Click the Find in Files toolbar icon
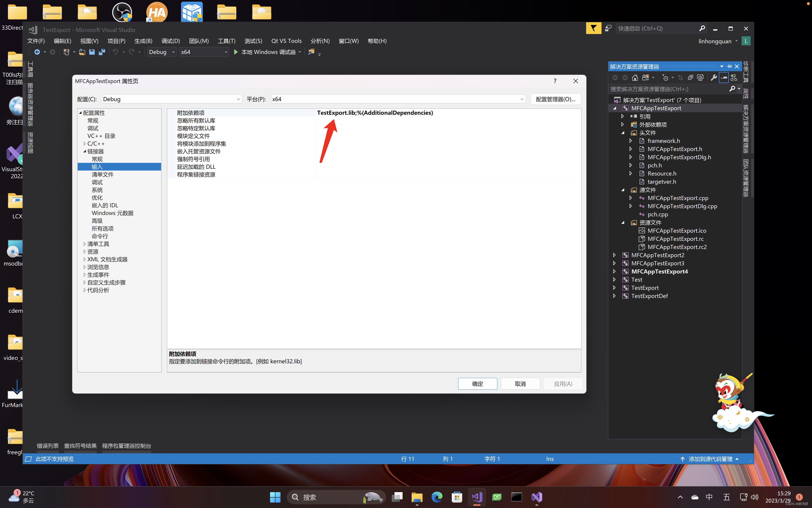 coord(311,52)
